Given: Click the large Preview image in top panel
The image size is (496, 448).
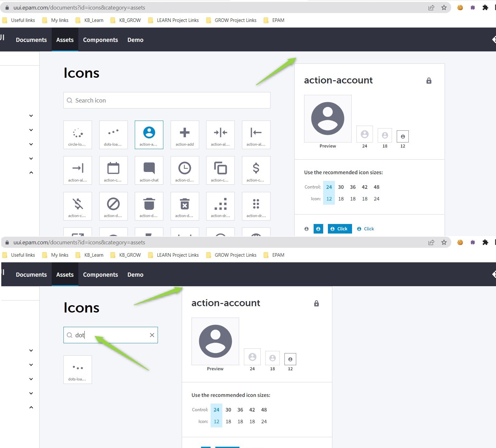Looking at the screenshot, I should 328,119.
